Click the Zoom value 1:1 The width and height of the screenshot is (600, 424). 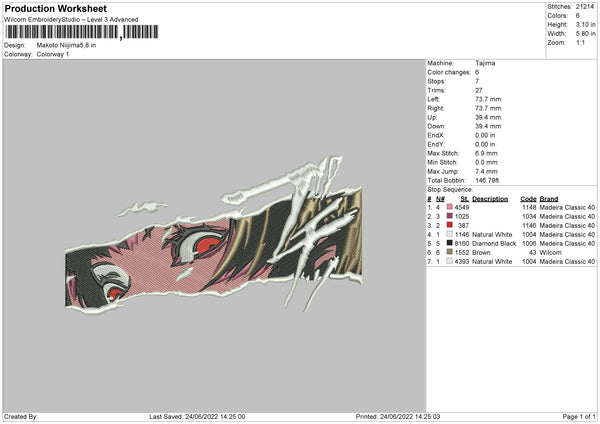click(x=580, y=42)
